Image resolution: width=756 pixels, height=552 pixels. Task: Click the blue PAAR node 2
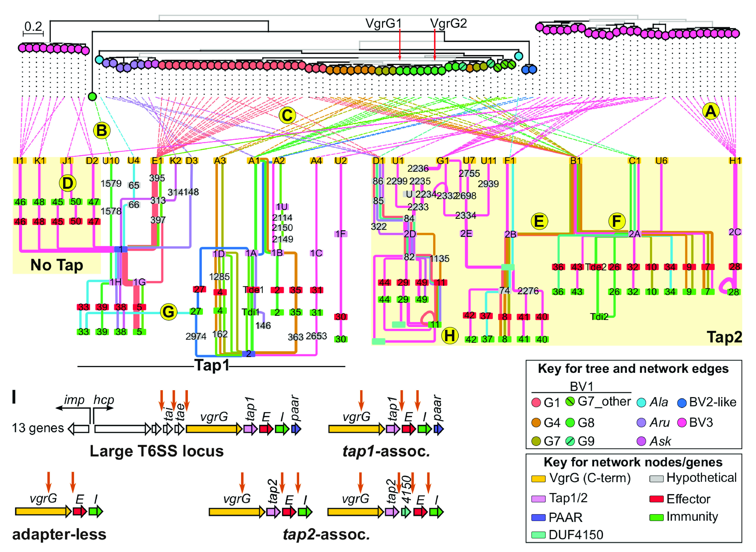point(249,353)
